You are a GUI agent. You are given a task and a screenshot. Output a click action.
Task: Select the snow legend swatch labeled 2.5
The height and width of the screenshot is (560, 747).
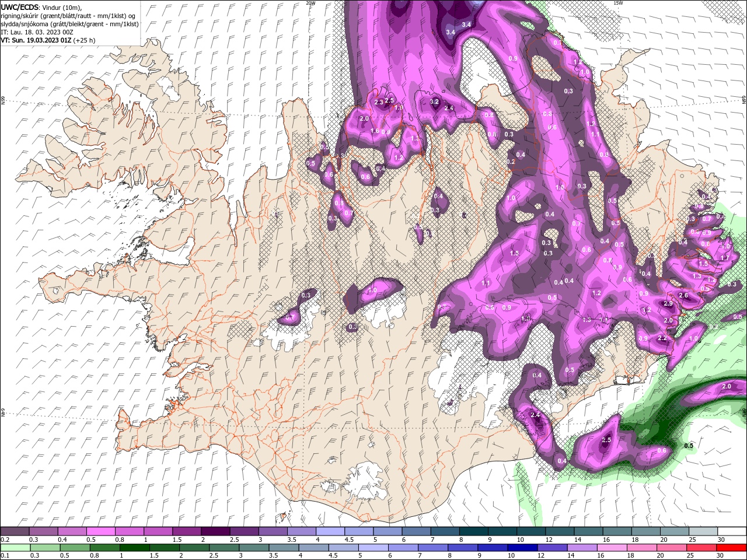point(244,531)
